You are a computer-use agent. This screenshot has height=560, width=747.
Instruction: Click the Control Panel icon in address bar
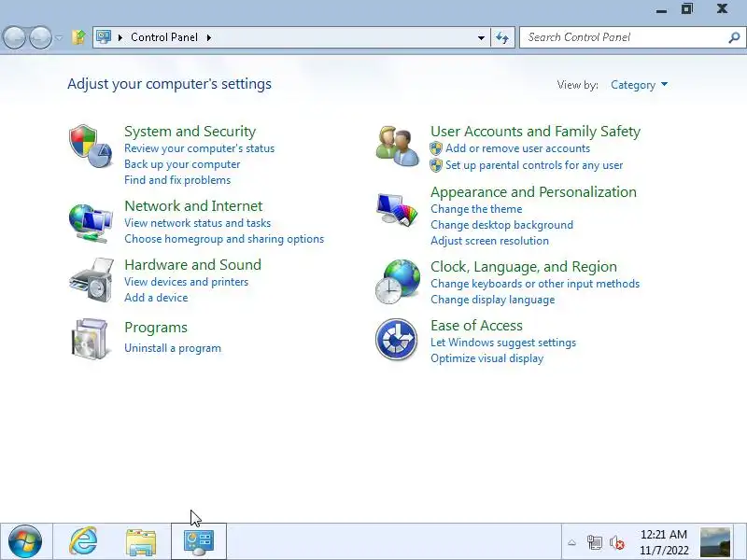[104, 36]
